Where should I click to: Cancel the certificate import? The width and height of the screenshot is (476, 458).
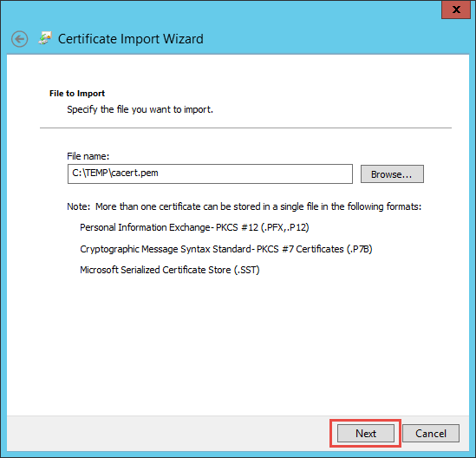pyautogui.click(x=431, y=433)
